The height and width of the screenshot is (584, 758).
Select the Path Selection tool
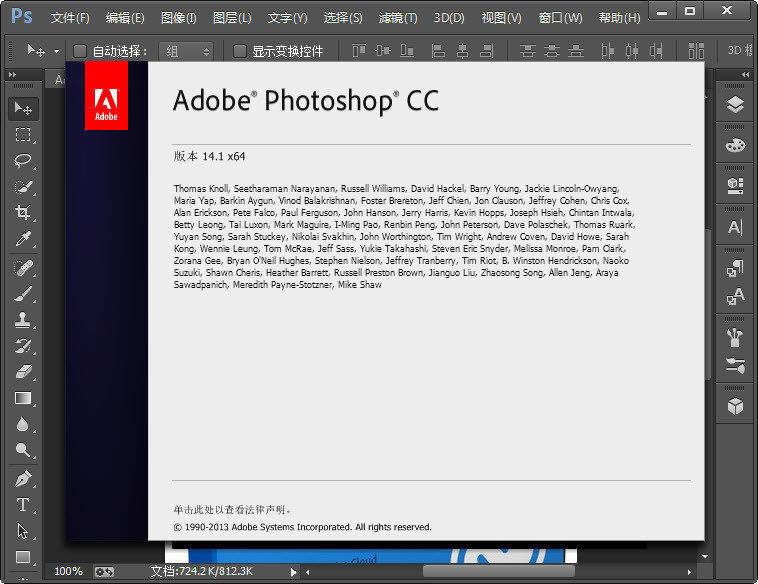coord(23,531)
